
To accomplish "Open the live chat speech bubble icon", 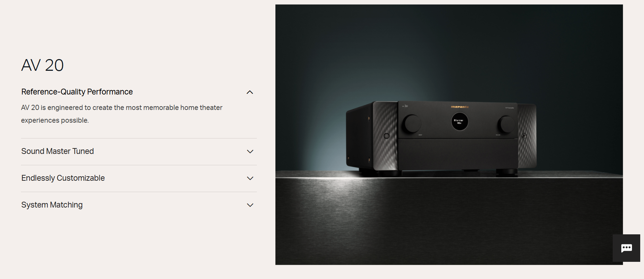I will click(x=626, y=248).
